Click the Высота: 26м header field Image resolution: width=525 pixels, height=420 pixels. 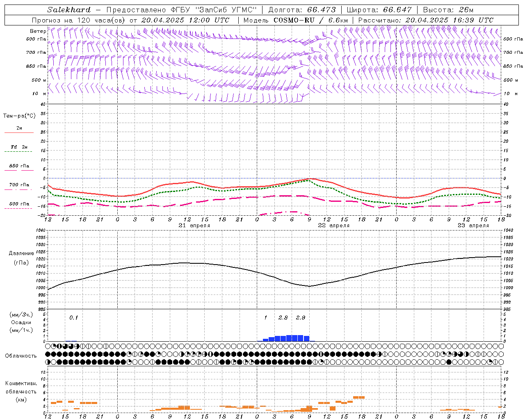tap(448, 10)
